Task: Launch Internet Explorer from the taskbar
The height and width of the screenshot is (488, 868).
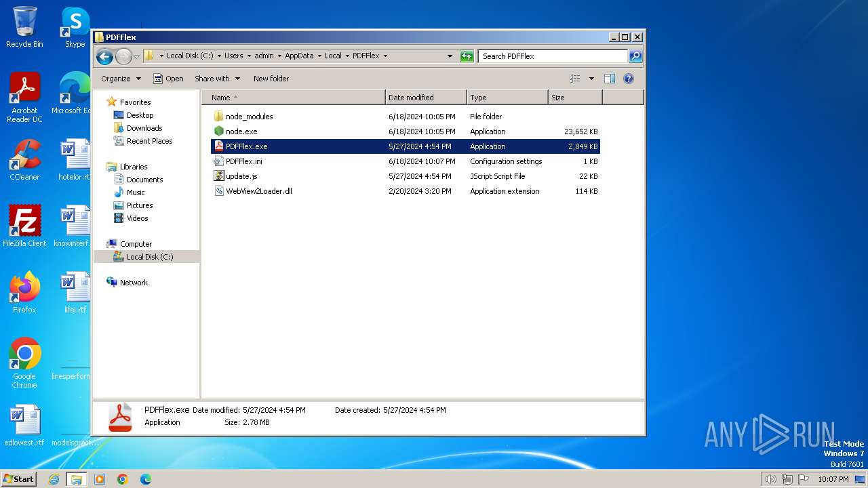Action: (x=54, y=479)
